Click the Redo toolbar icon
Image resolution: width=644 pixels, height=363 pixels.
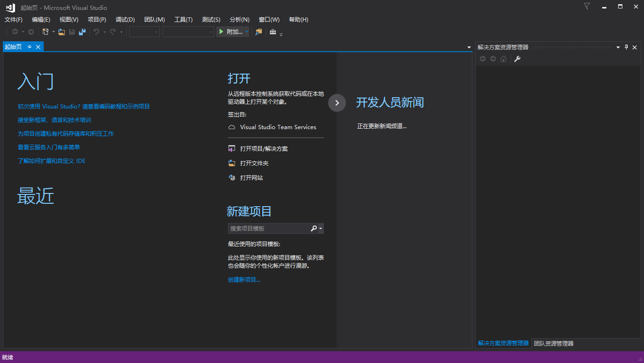tap(113, 31)
